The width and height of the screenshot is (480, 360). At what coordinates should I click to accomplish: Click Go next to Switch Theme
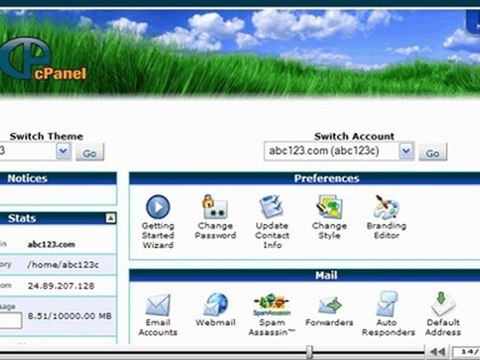tap(90, 153)
